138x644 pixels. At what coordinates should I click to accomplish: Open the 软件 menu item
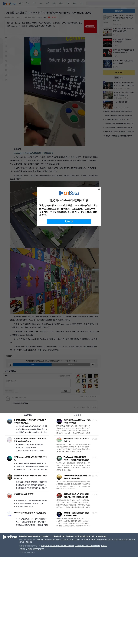coord(67,4)
